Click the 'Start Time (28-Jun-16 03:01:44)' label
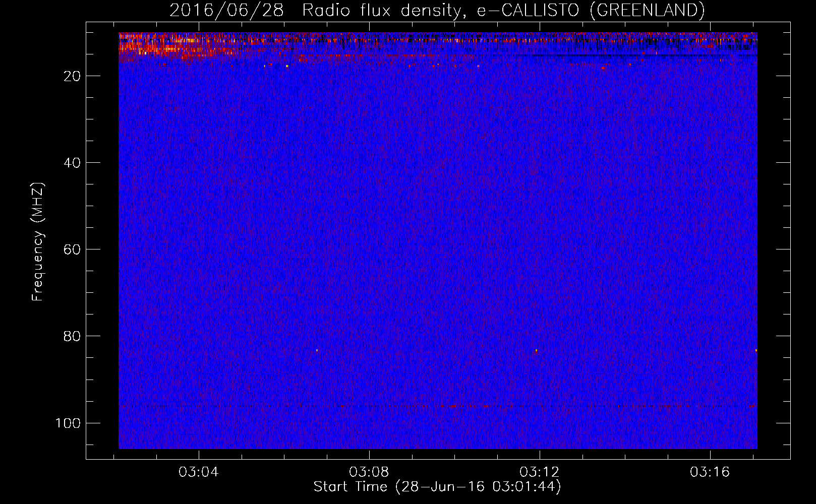This screenshot has width=816, height=504. 437,487
